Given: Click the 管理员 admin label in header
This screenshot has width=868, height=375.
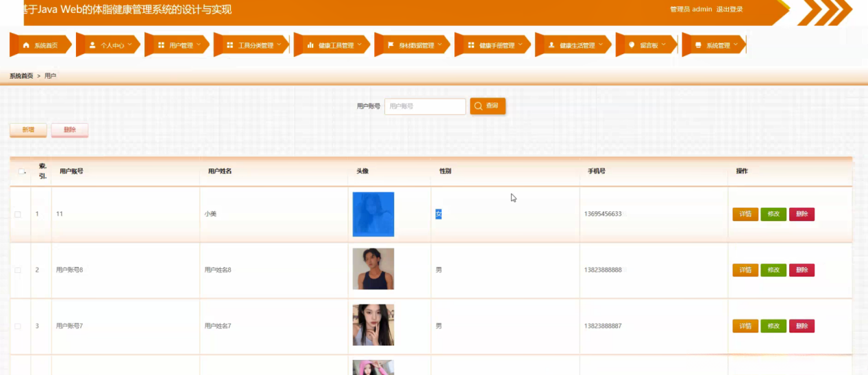Looking at the screenshot, I should [691, 10].
